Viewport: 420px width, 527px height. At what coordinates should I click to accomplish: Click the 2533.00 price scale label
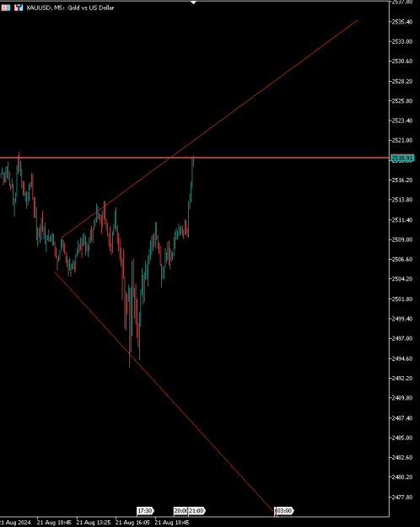[402, 41]
